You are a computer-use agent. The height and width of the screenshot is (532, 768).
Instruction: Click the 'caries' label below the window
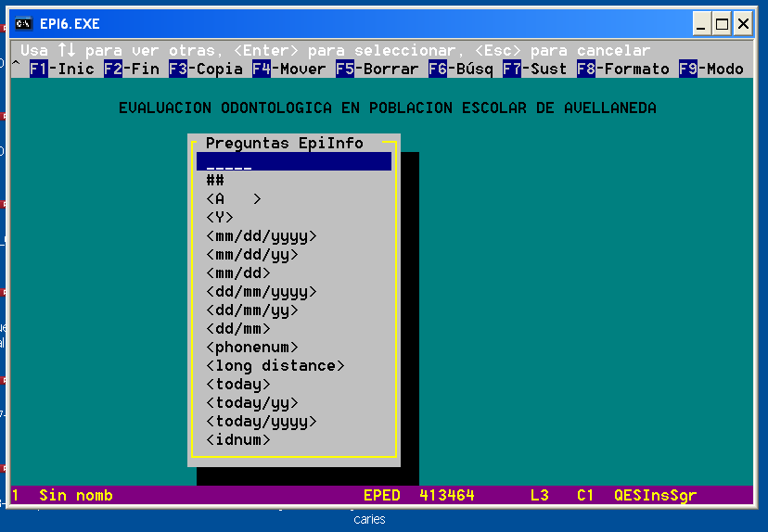click(x=369, y=519)
